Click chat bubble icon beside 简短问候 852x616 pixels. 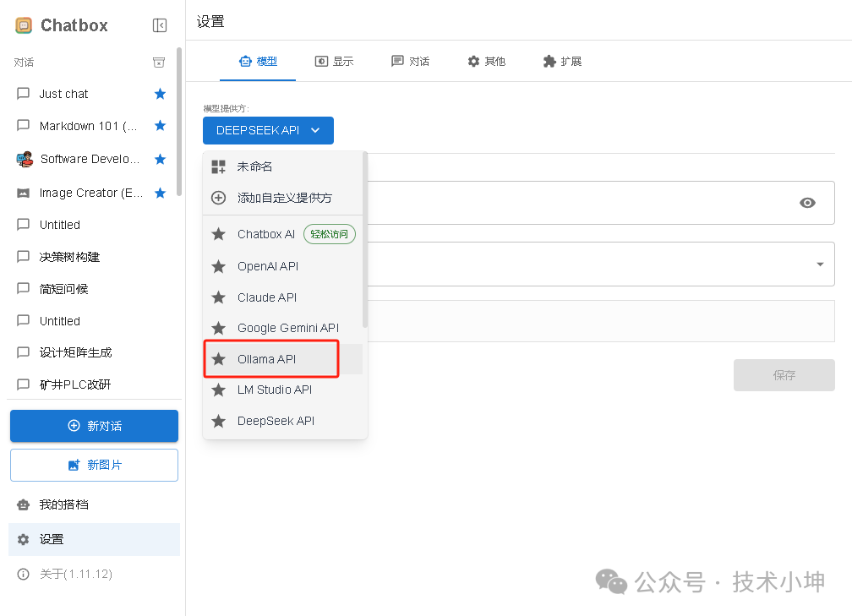[24, 288]
